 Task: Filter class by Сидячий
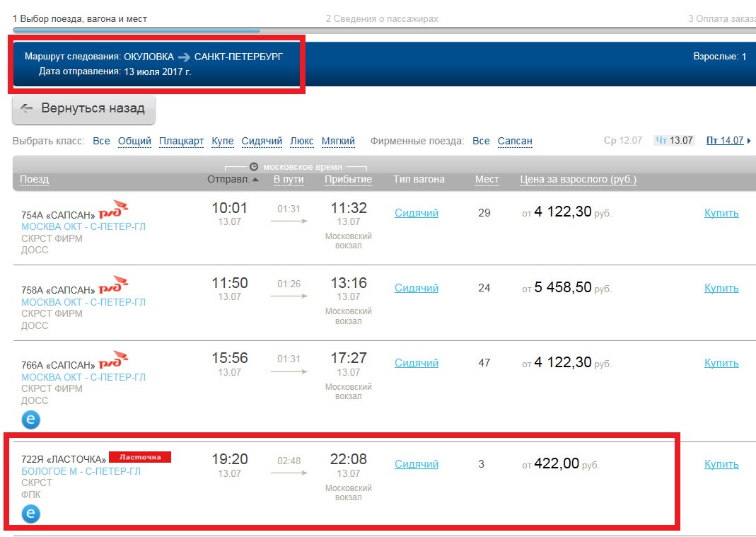pos(262,141)
